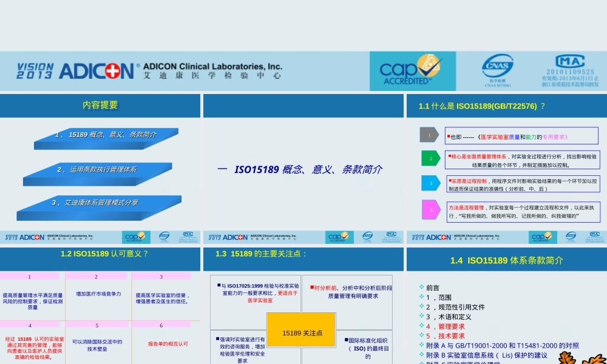Click small ADICON logo in the section-title slide footer
The height and width of the screenshot is (364, 607).
click(235, 237)
